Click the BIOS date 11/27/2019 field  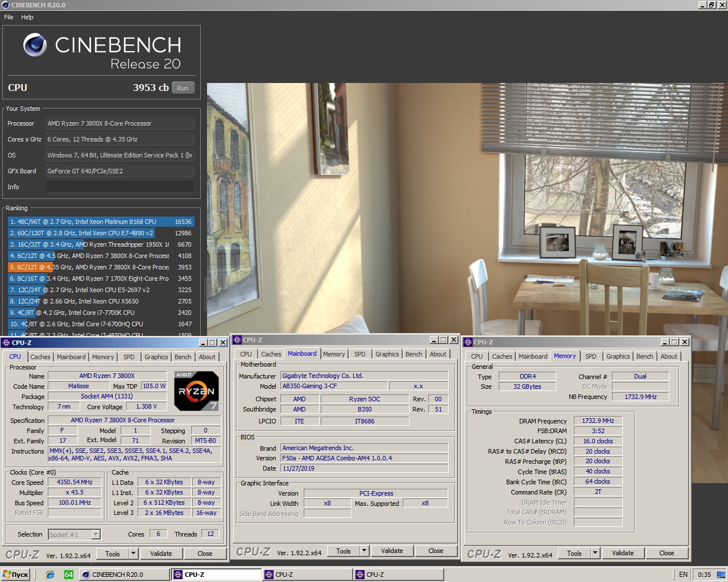(365, 469)
